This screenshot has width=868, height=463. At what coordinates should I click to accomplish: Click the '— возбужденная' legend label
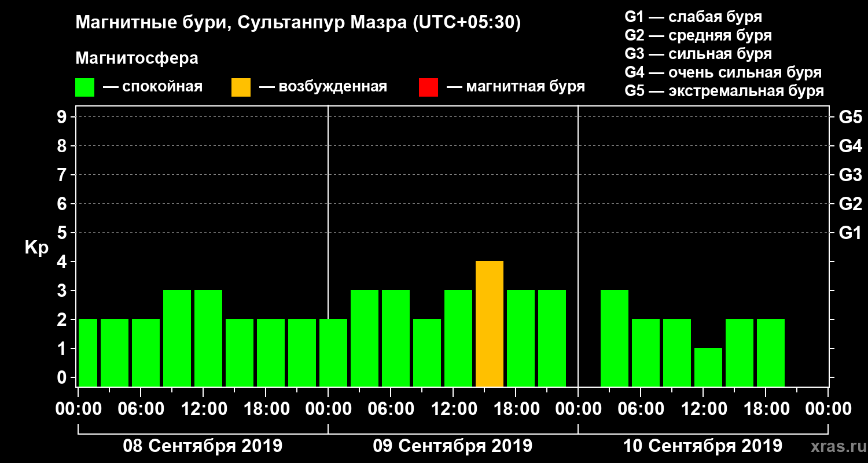click(x=323, y=87)
